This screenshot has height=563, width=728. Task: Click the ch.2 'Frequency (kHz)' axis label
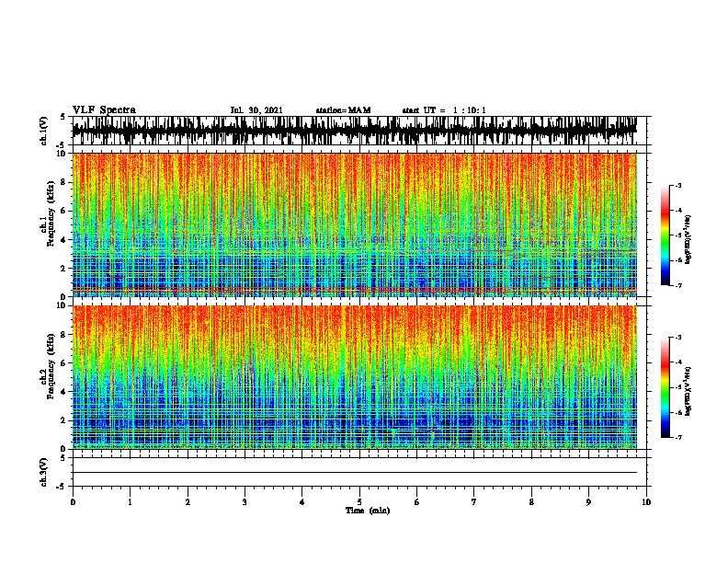[x=51, y=366]
